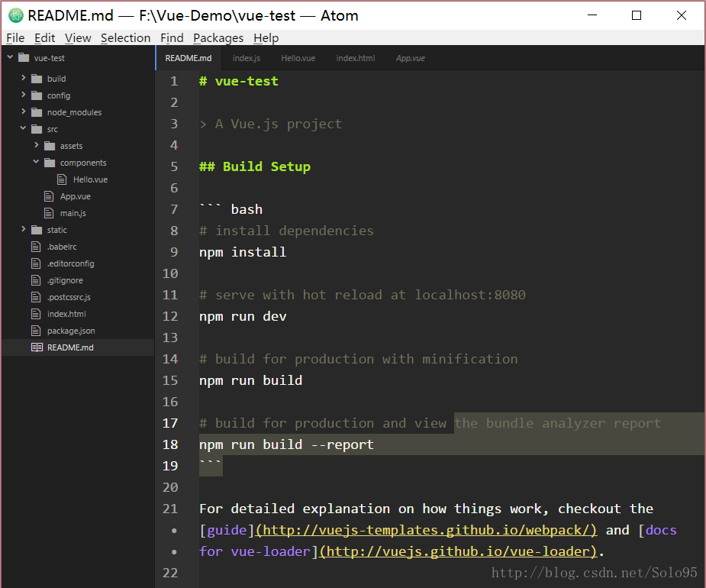Click the main.js file icon
Image resolution: width=706 pixels, height=588 pixels.
49,213
